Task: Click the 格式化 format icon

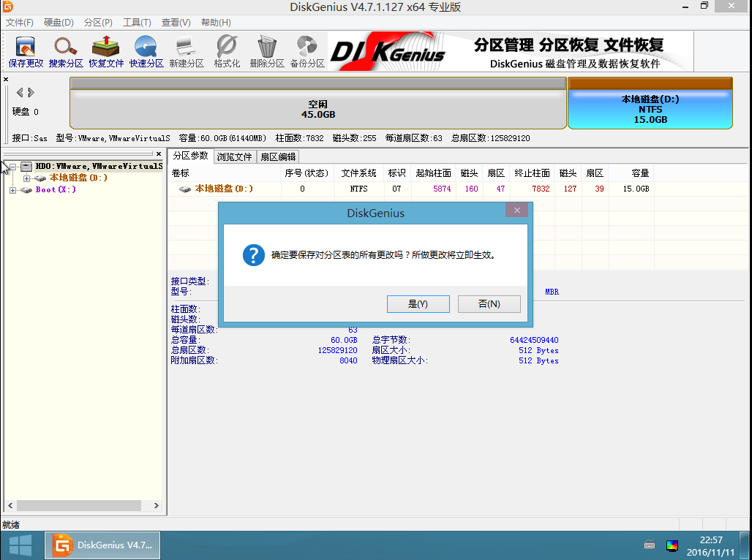Action: 227,52
